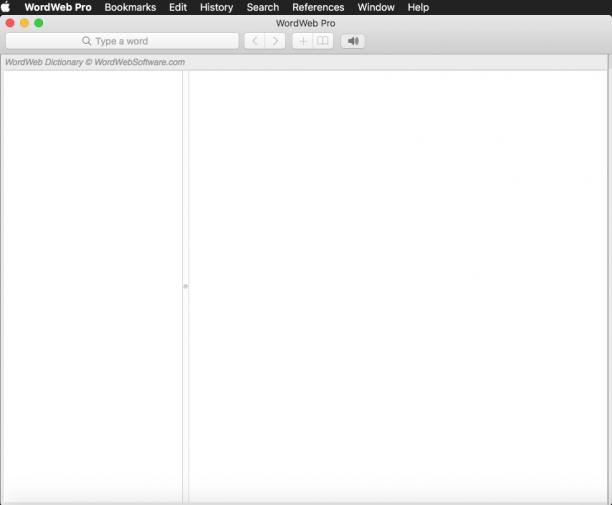Viewport: 612px width, 505px height.
Task: Click the yellow minimize window button
Action: tap(24, 23)
